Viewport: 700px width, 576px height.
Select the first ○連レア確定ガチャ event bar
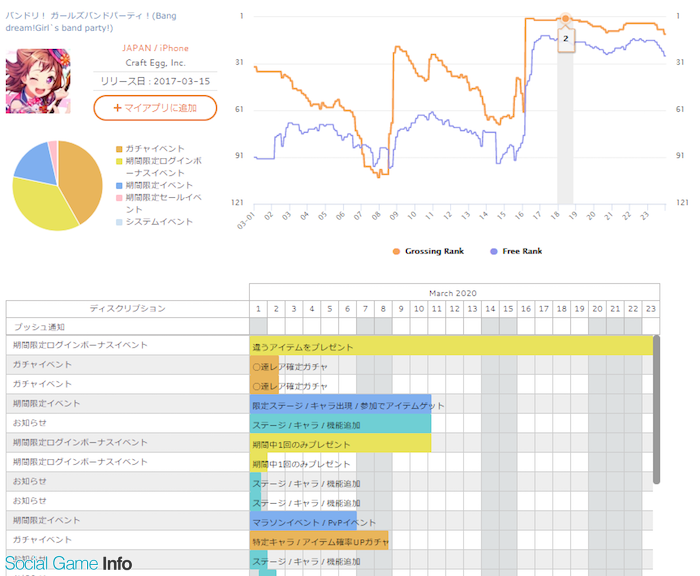point(264,365)
